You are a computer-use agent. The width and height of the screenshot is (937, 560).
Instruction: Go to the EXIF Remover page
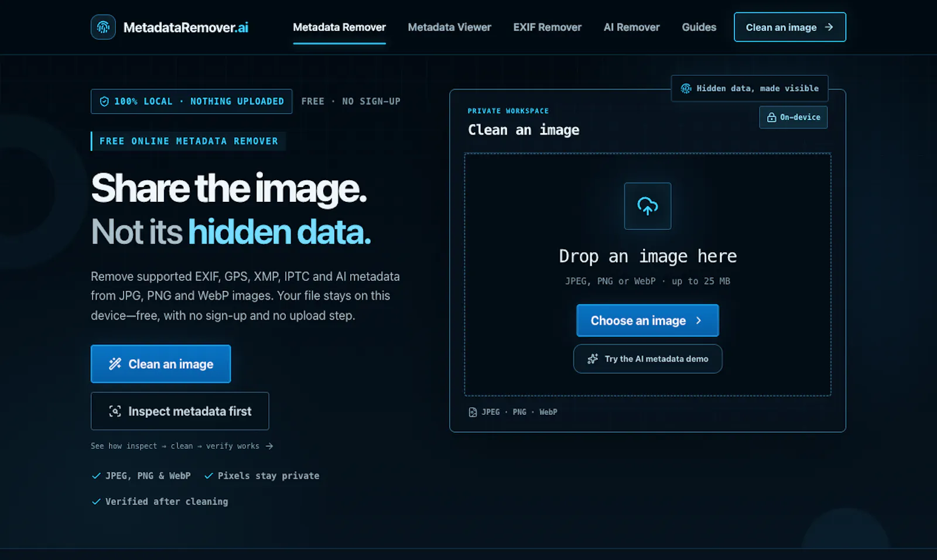tap(547, 28)
